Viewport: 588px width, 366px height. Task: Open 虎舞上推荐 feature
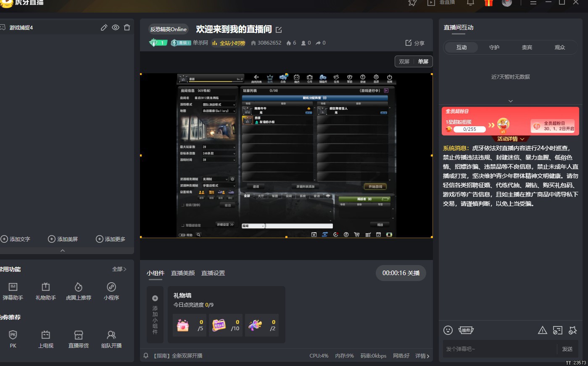point(79,291)
